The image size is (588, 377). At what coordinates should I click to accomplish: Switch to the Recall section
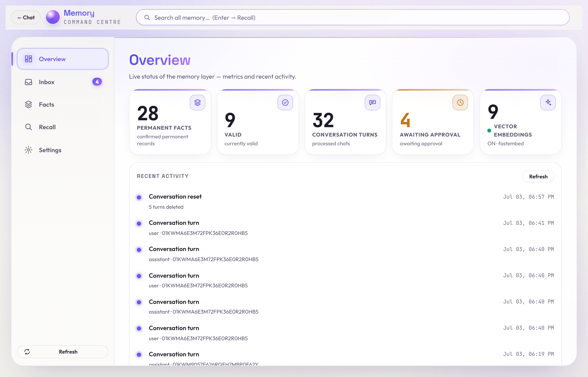63,127
